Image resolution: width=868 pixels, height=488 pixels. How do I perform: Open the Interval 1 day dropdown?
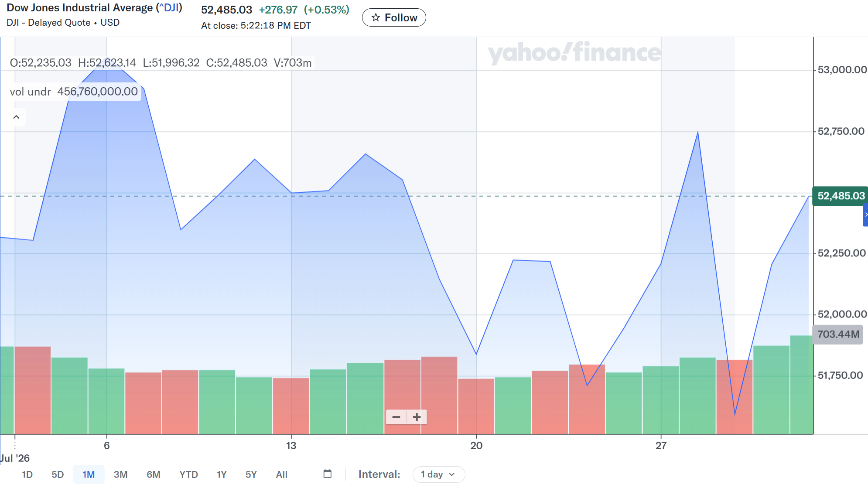coord(438,474)
